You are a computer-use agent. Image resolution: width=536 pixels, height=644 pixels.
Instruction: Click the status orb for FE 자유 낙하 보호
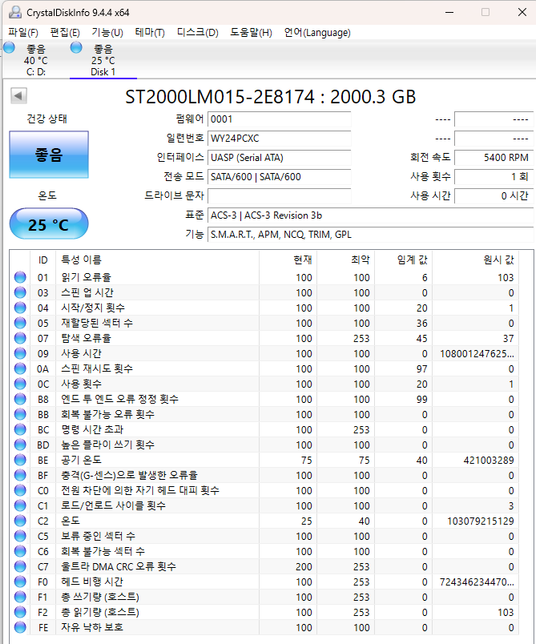coord(20,627)
